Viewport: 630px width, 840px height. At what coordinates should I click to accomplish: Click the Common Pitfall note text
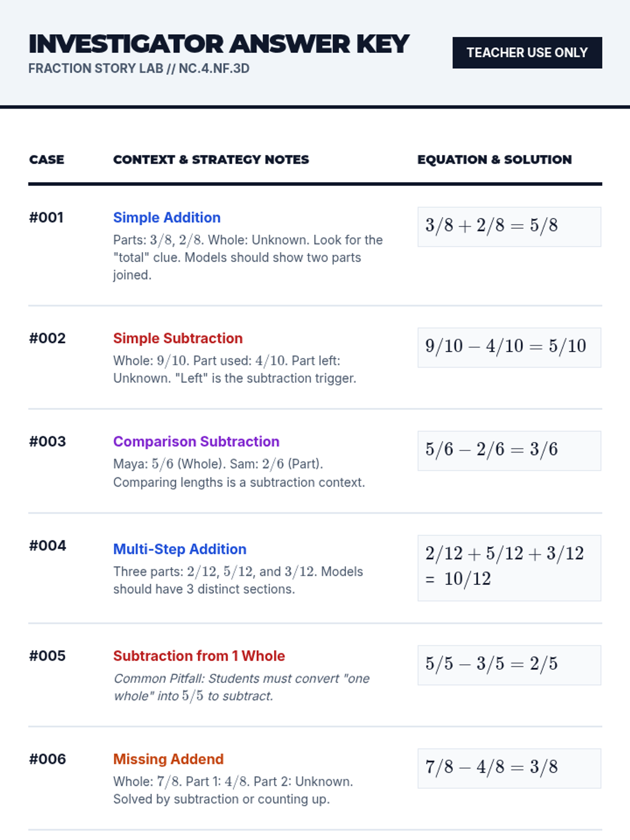[241, 687]
